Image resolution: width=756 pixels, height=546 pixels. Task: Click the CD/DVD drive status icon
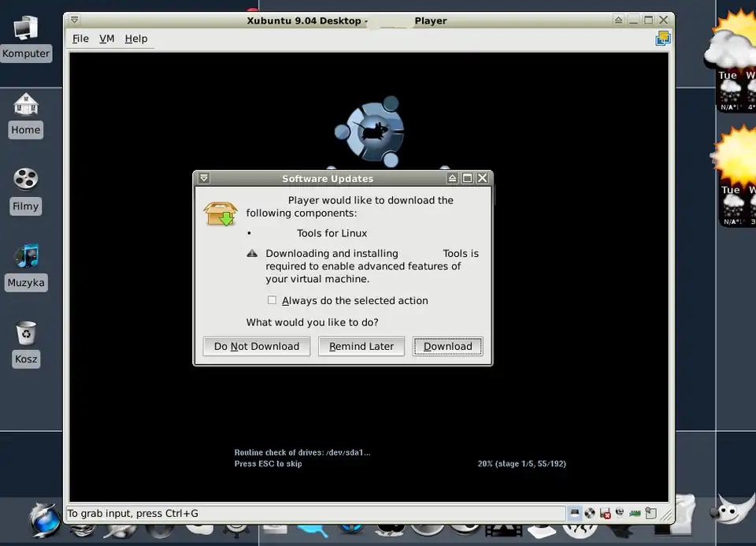pos(590,514)
